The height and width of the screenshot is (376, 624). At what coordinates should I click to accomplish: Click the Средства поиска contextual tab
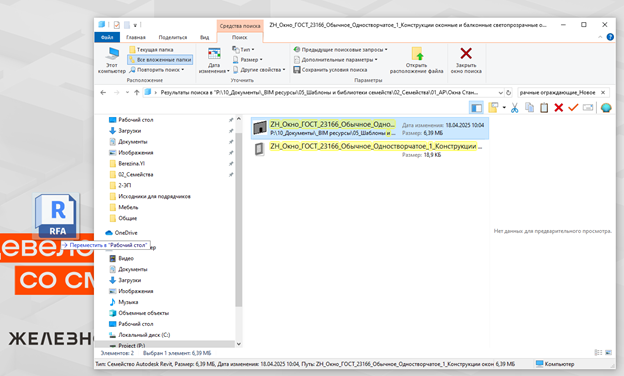click(240, 26)
